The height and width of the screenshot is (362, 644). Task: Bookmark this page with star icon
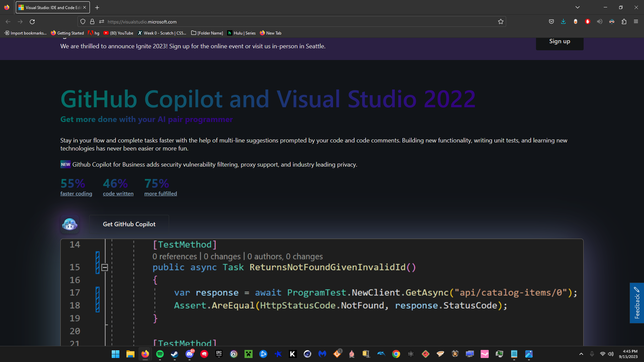pyautogui.click(x=501, y=22)
